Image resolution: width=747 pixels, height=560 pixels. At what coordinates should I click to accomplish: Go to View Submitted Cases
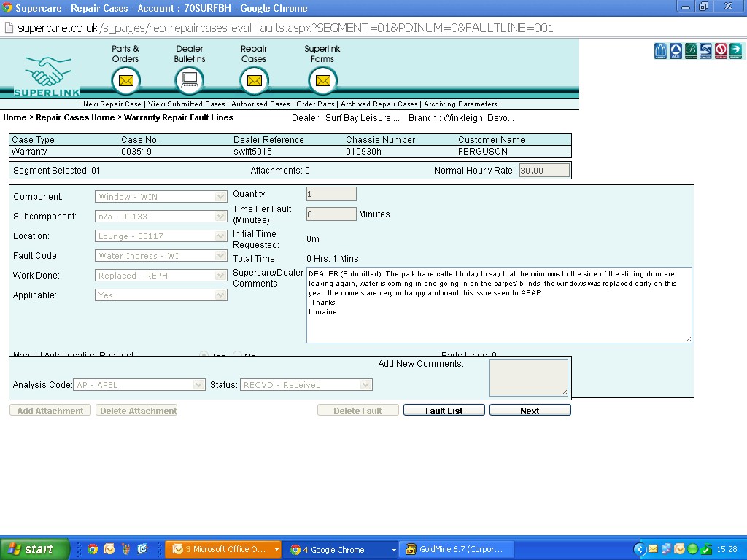(186, 104)
